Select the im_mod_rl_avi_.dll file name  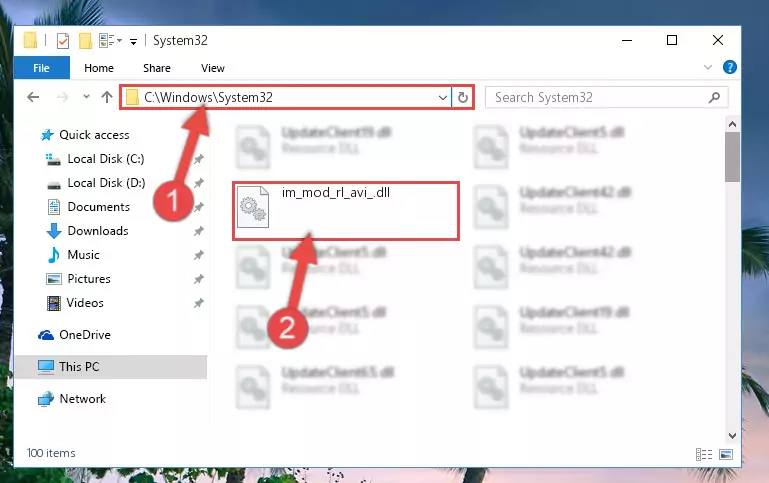coord(335,193)
